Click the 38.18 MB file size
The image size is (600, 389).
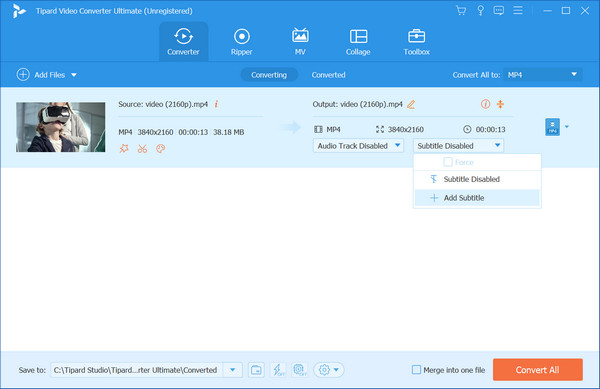click(228, 132)
